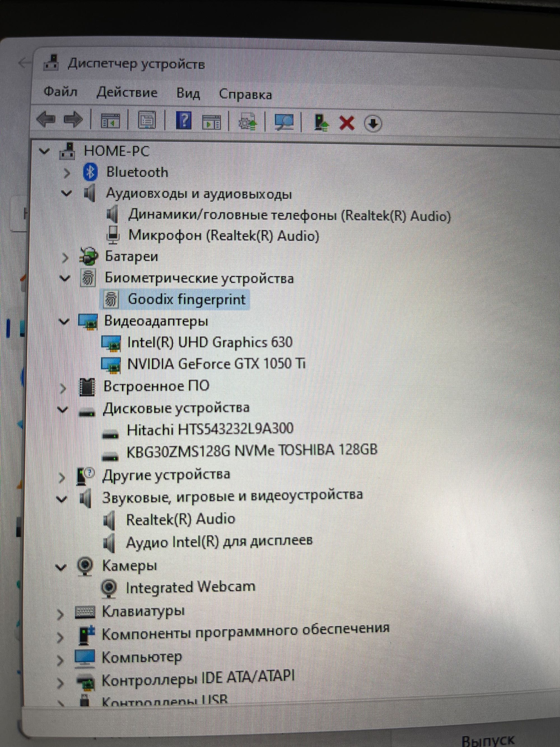The height and width of the screenshot is (747, 560).
Task: Open the Справка menu
Action: (x=245, y=95)
